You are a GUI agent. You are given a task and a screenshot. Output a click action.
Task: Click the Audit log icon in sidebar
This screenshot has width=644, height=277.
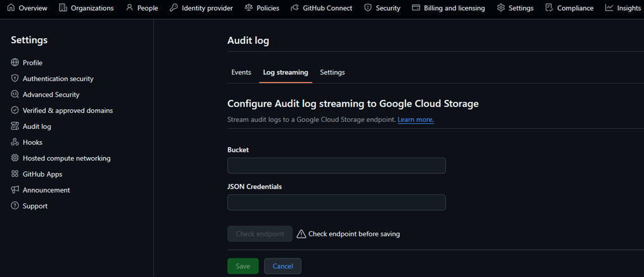click(x=15, y=126)
